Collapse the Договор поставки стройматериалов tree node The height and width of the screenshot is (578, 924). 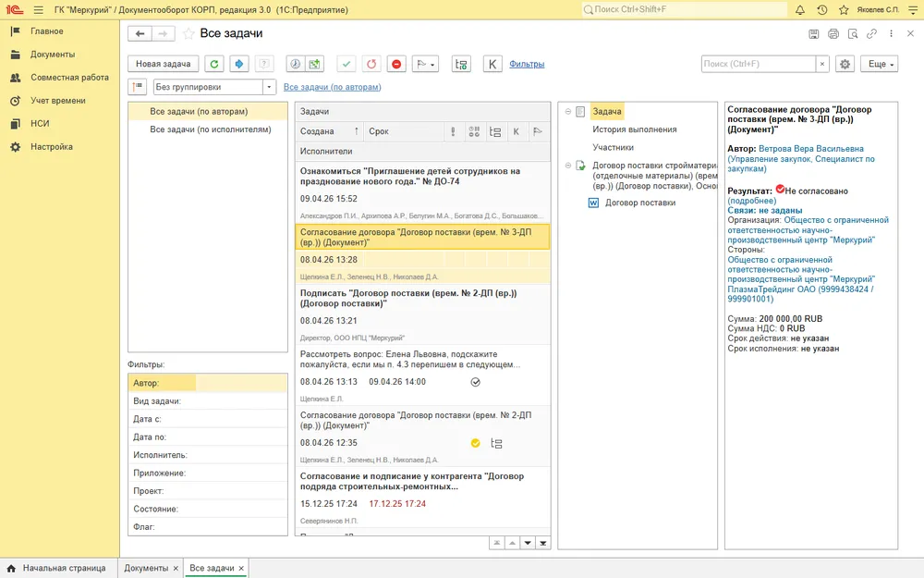[568, 166]
